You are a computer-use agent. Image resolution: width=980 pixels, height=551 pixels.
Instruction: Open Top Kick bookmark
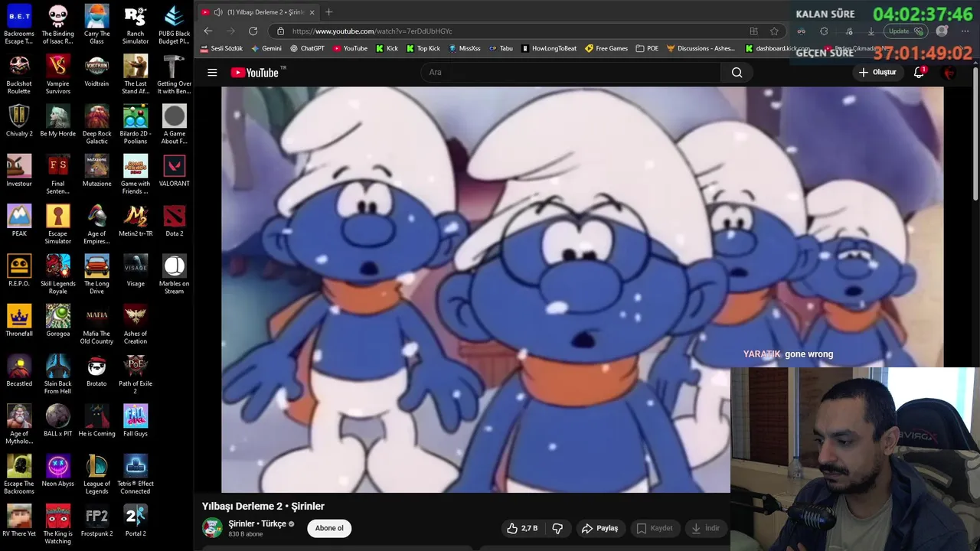(423, 48)
